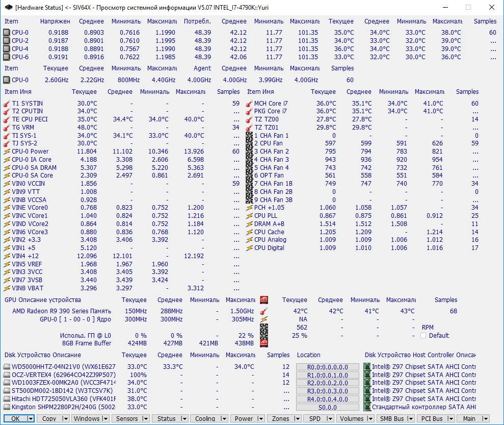Open the Sensors dropdown arrow
The width and height of the screenshot is (504, 425).
tap(145, 418)
